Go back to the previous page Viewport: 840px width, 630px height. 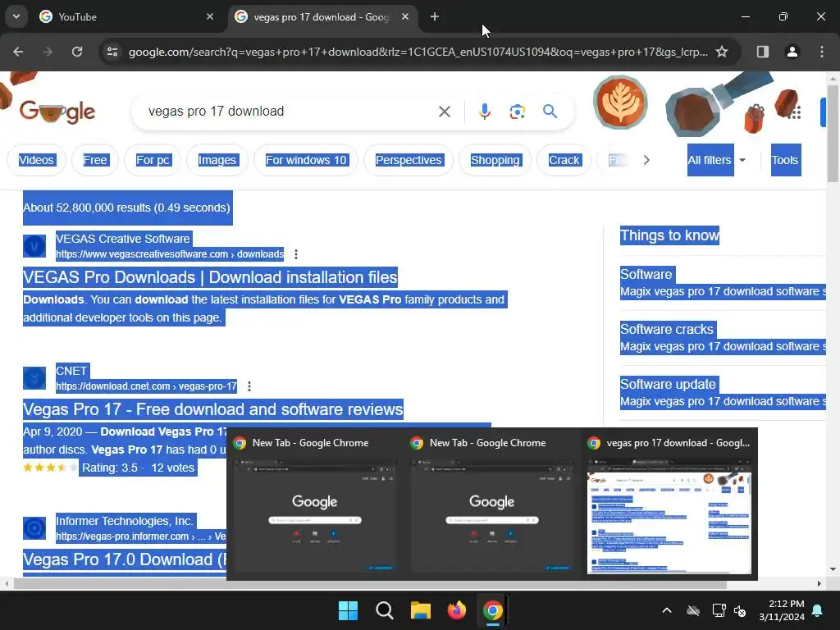pyautogui.click(x=18, y=52)
